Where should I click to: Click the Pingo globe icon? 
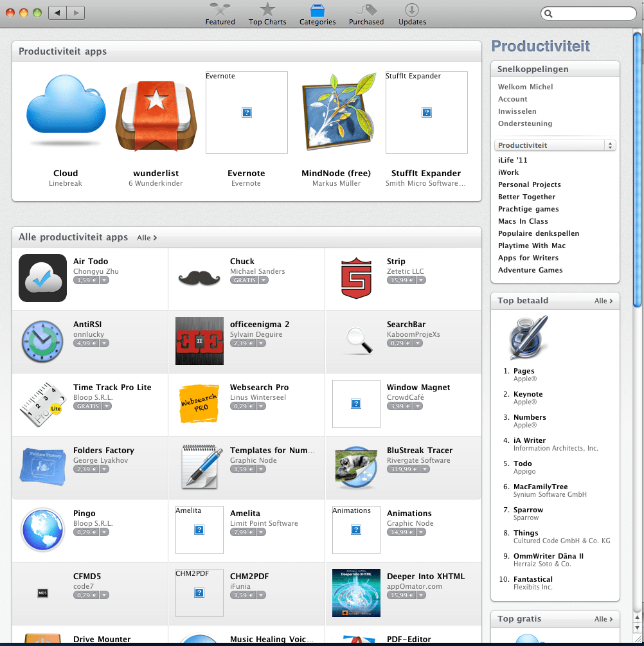pos(42,530)
